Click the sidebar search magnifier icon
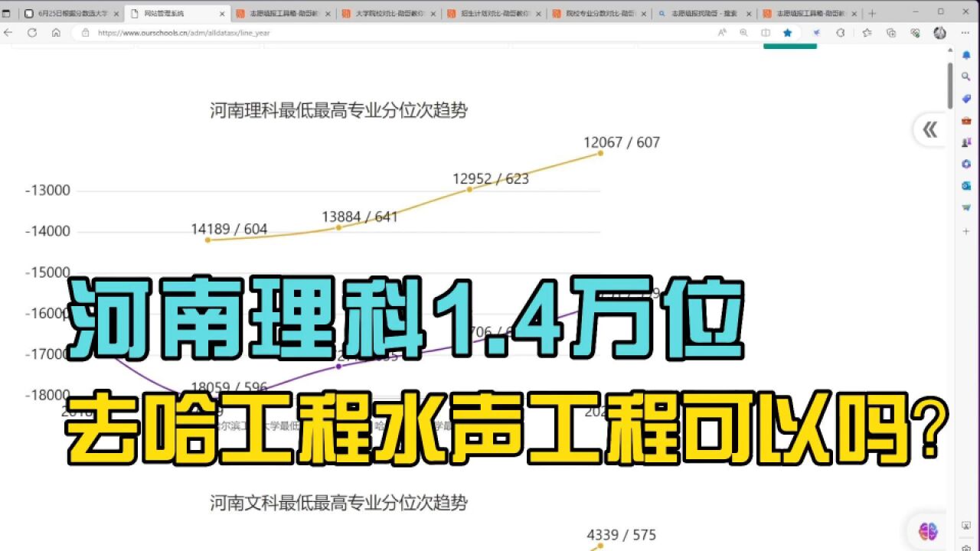980x551 pixels. tap(966, 77)
